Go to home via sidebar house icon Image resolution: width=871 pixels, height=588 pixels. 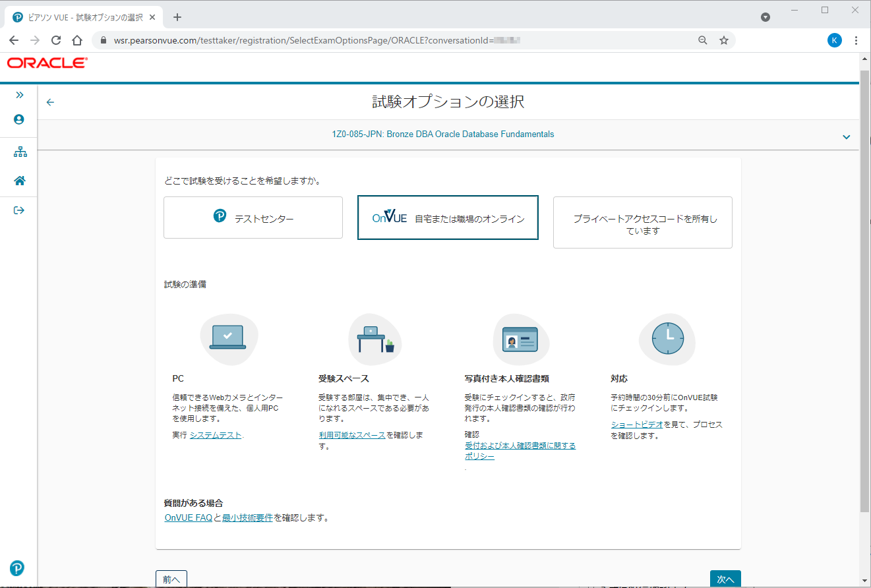20,181
